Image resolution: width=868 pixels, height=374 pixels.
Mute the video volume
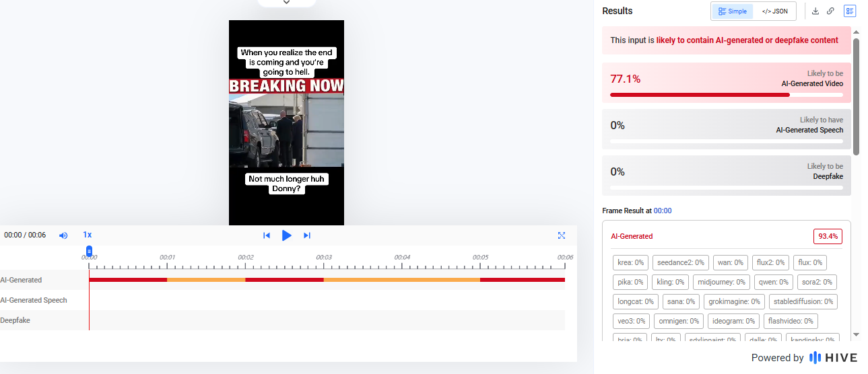[63, 235]
